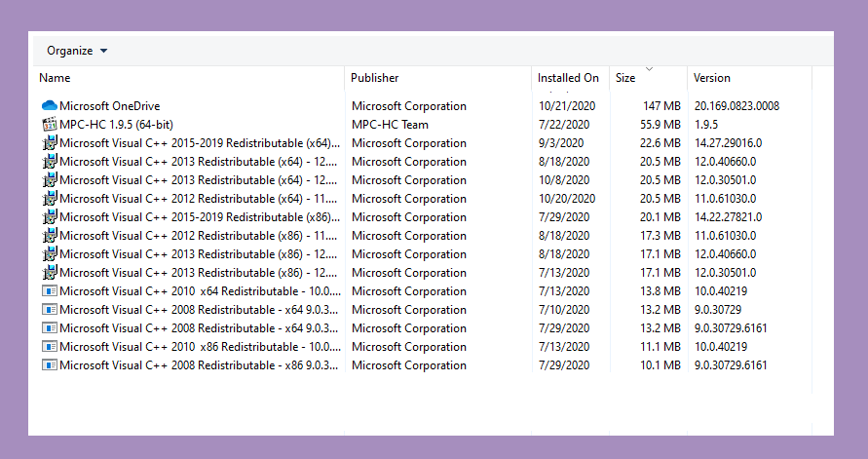Click the Visual C++ 2008 x86 program icon
The width and height of the screenshot is (868, 459).
(50, 364)
